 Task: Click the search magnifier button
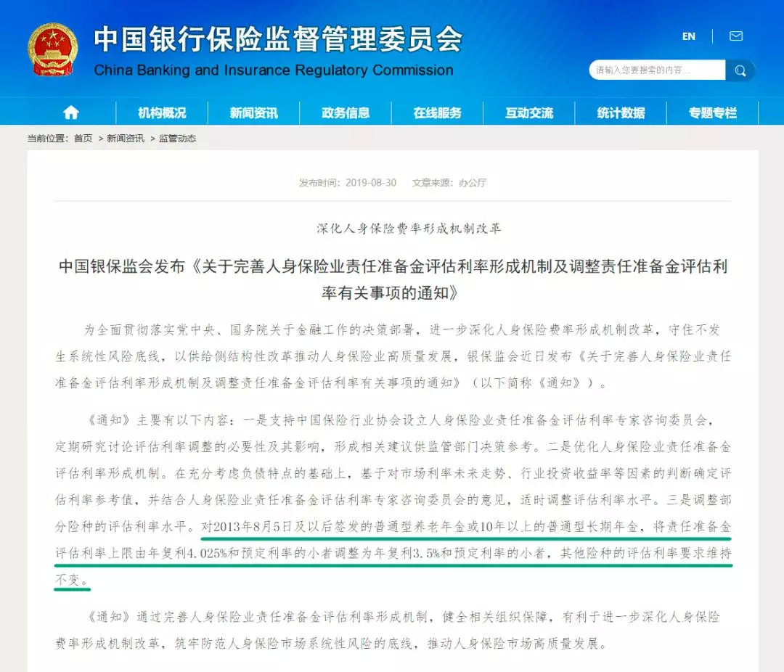click(x=740, y=70)
